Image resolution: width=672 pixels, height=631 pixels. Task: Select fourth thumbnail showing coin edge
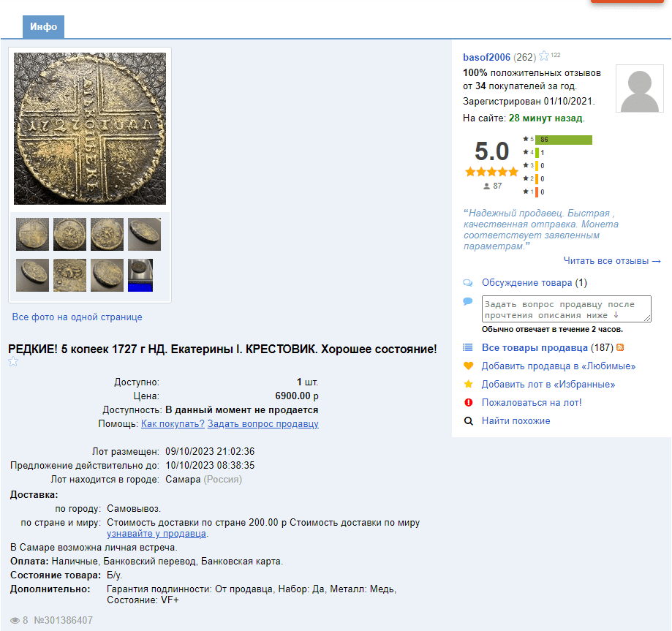coord(145,234)
